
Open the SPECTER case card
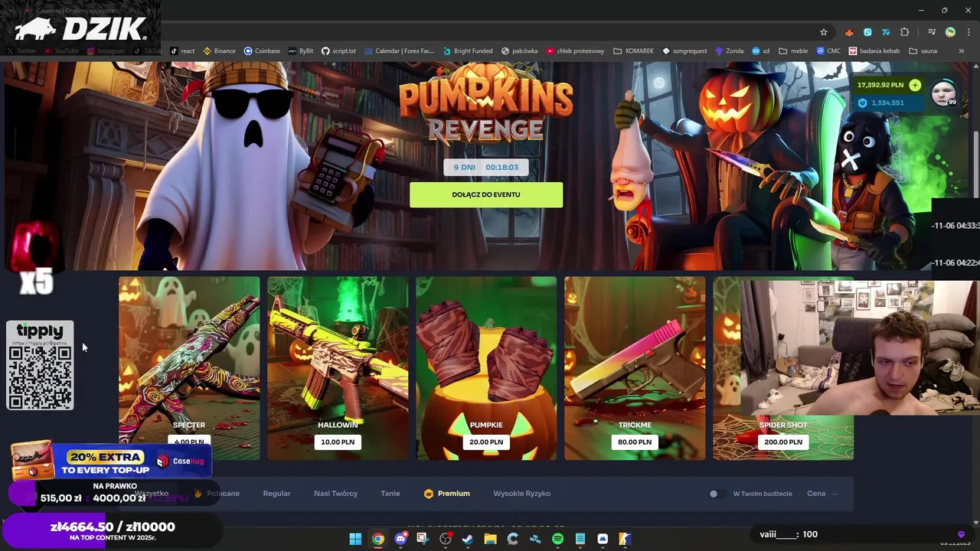[189, 368]
